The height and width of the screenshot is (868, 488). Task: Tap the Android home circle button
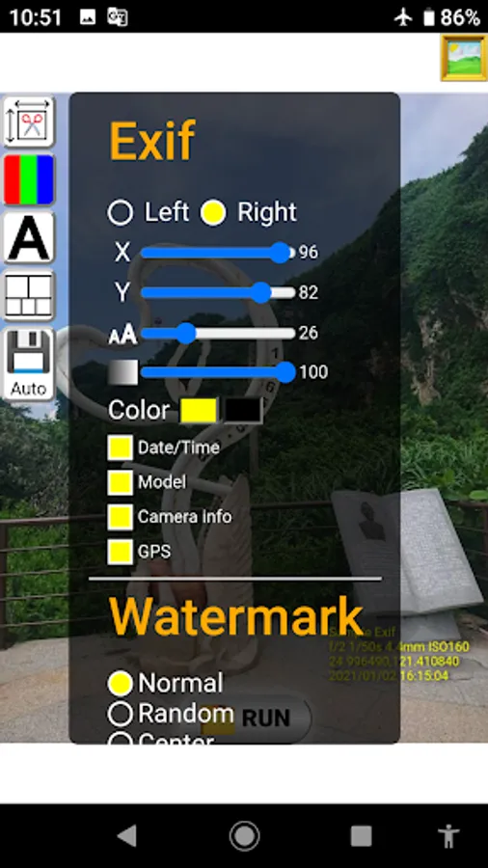point(244,835)
